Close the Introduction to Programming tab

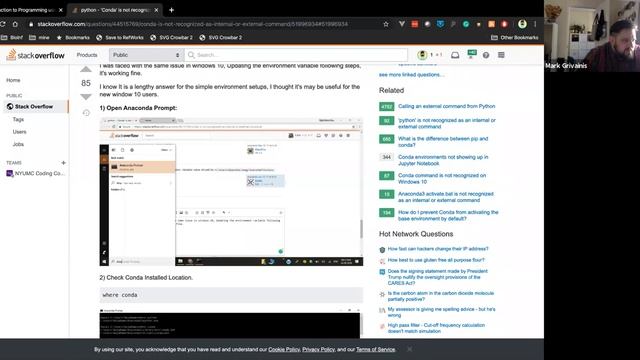click(60, 10)
